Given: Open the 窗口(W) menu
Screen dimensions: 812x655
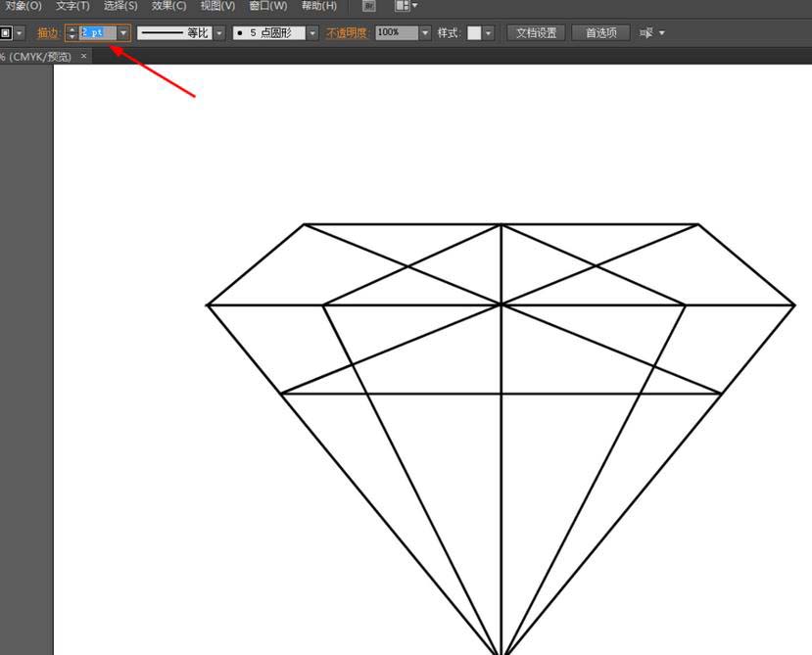Looking at the screenshot, I should (x=267, y=6).
